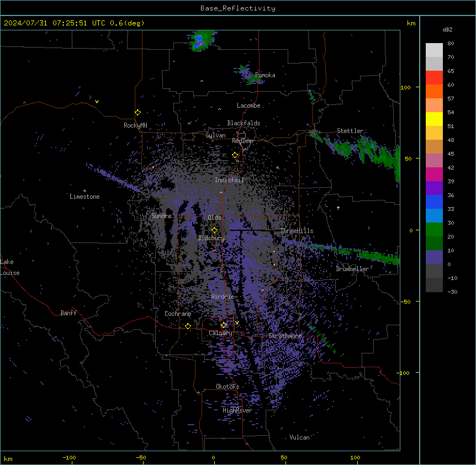Select the blue 33-36 dBZ legend swatch

pos(434,202)
